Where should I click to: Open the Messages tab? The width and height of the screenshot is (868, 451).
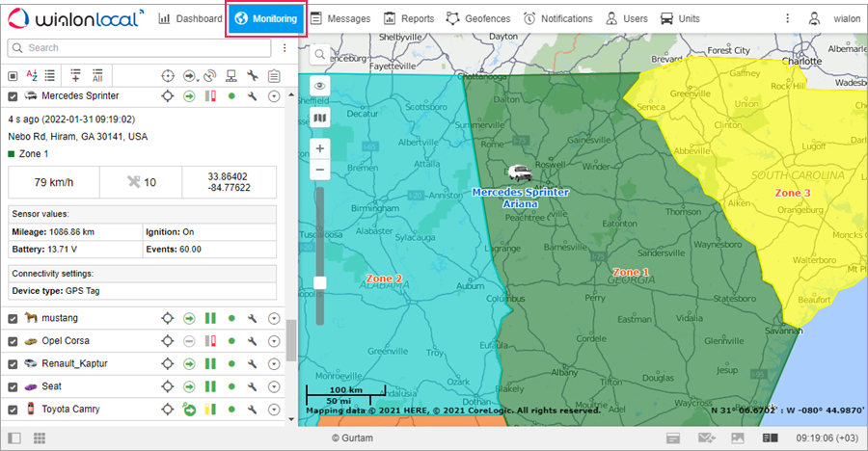point(340,19)
